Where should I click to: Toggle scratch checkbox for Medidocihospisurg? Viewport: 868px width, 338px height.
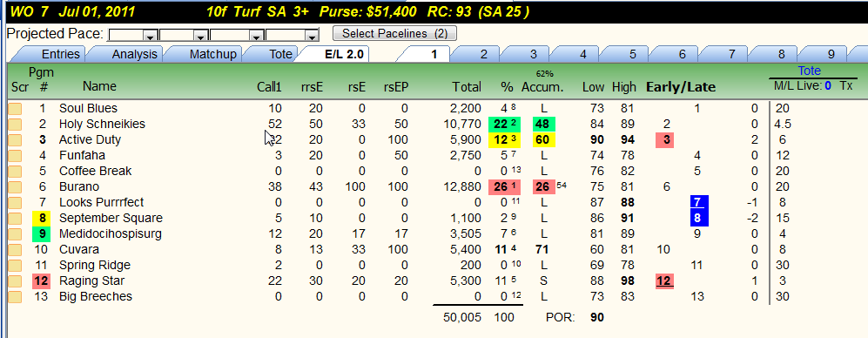tap(15, 233)
